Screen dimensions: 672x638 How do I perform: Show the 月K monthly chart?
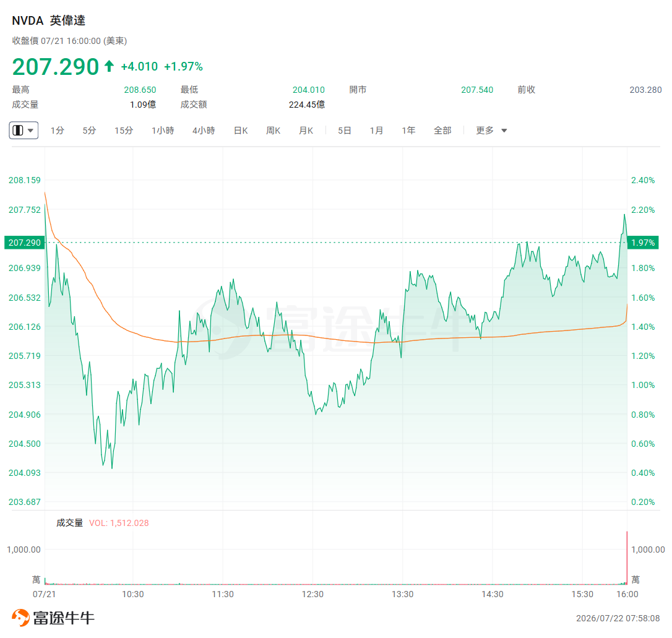point(306,130)
